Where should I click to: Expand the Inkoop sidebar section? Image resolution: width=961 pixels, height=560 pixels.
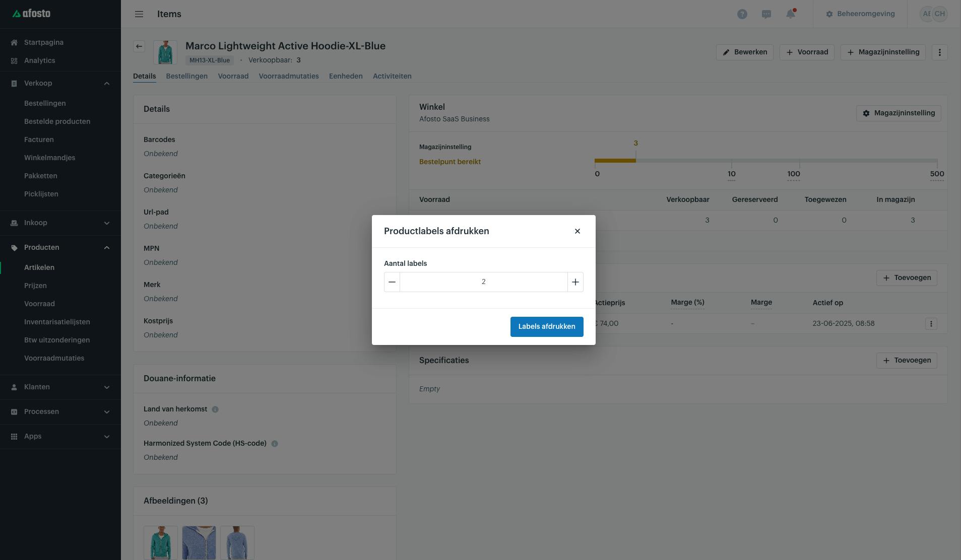[106, 223]
